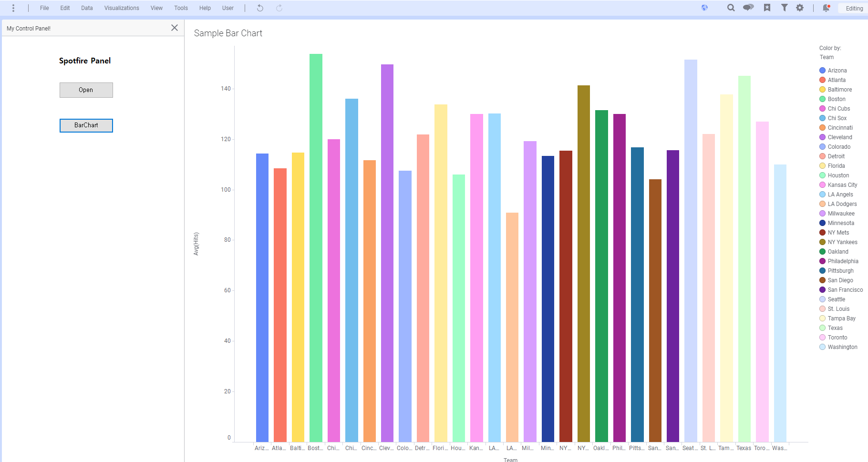The image size is (868, 462).
Task: Select Atlanta color in legend
Action: click(x=832, y=80)
